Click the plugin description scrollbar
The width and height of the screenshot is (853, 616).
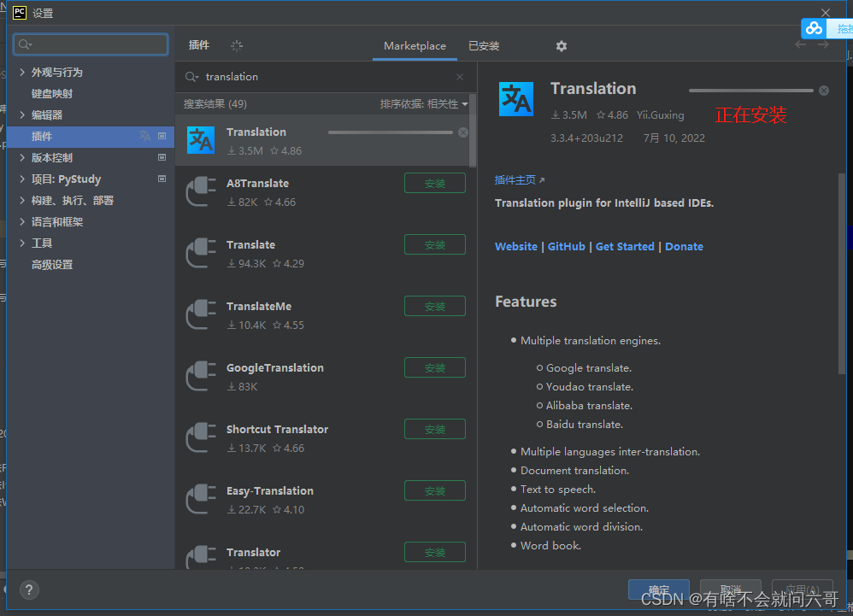coord(842,273)
